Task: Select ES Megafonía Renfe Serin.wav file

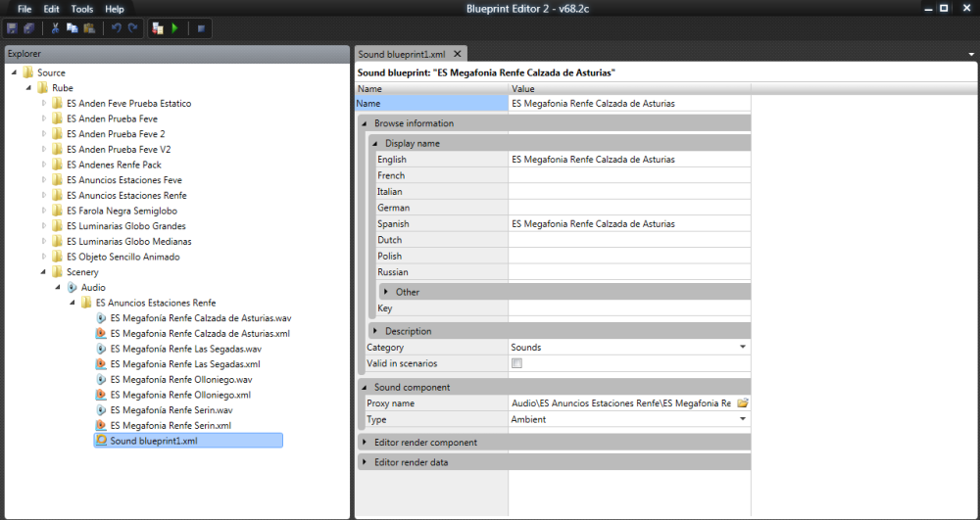Action: tap(172, 410)
